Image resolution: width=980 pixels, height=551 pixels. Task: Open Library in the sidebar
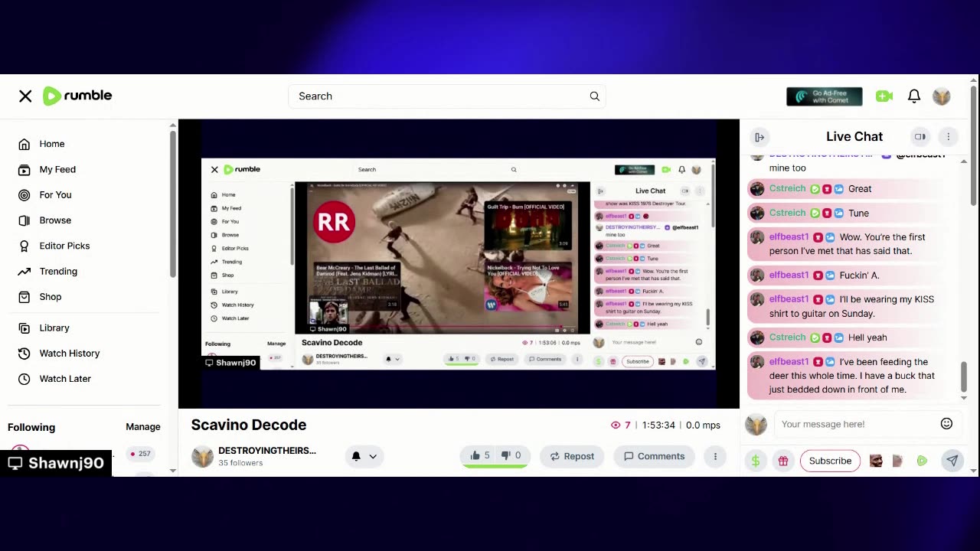tap(54, 328)
